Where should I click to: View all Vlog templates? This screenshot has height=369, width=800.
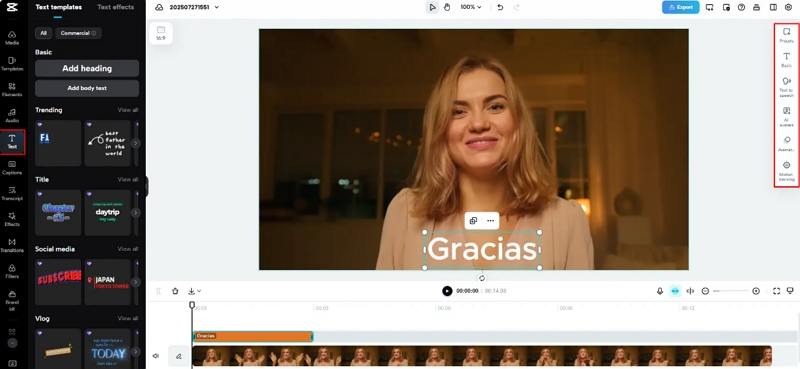point(128,318)
